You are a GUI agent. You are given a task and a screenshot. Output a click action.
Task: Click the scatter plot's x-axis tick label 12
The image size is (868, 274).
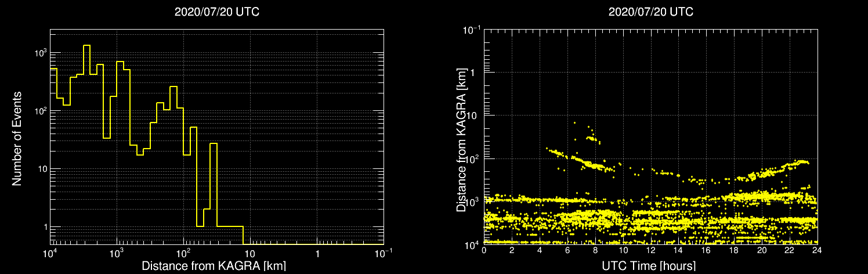[650, 251]
